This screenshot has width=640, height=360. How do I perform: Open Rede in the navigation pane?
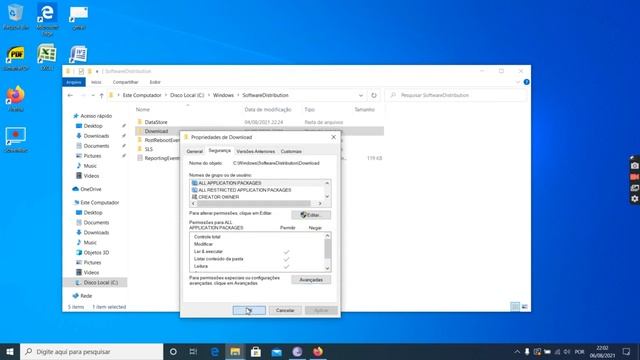tap(82, 296)
